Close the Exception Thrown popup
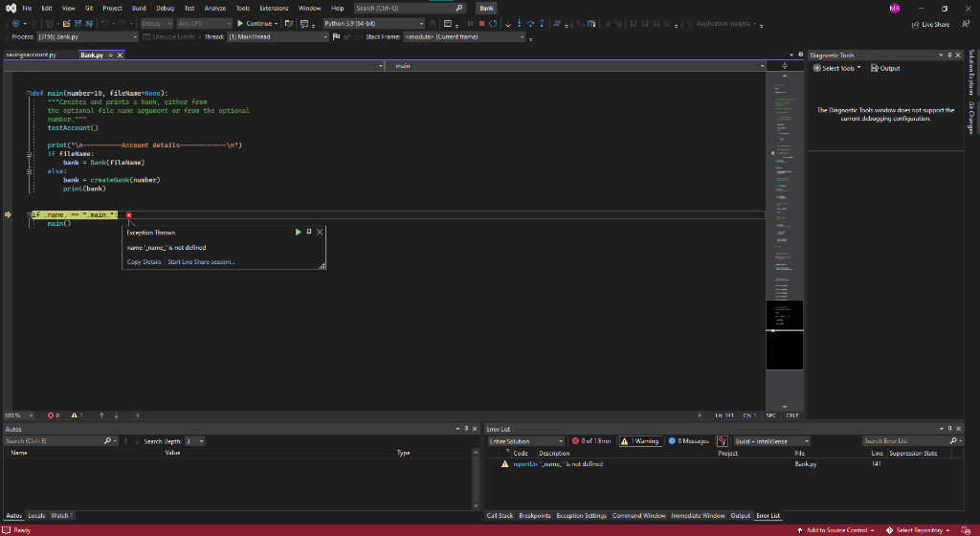 click(320, 232)
